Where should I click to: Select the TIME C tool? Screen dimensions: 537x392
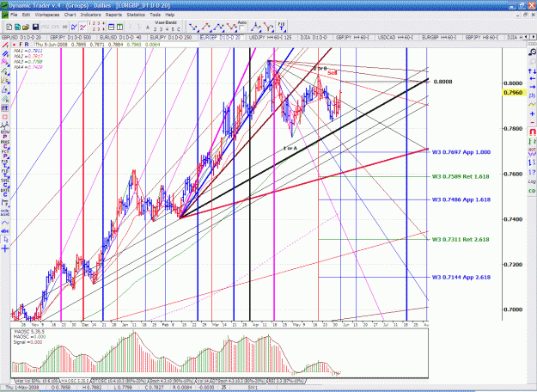click(x=5, y=182)
